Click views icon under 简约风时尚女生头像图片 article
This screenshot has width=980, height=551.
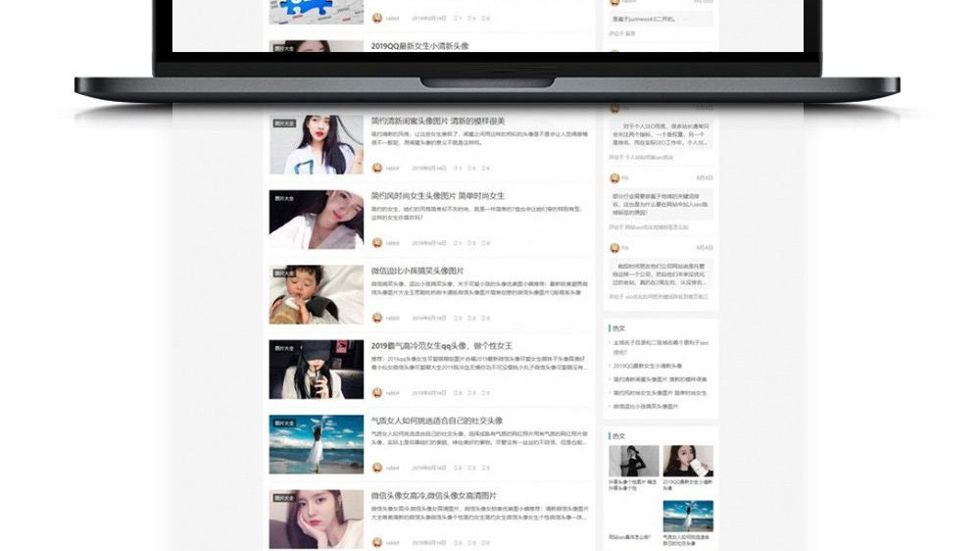click(x=456, y=243)
